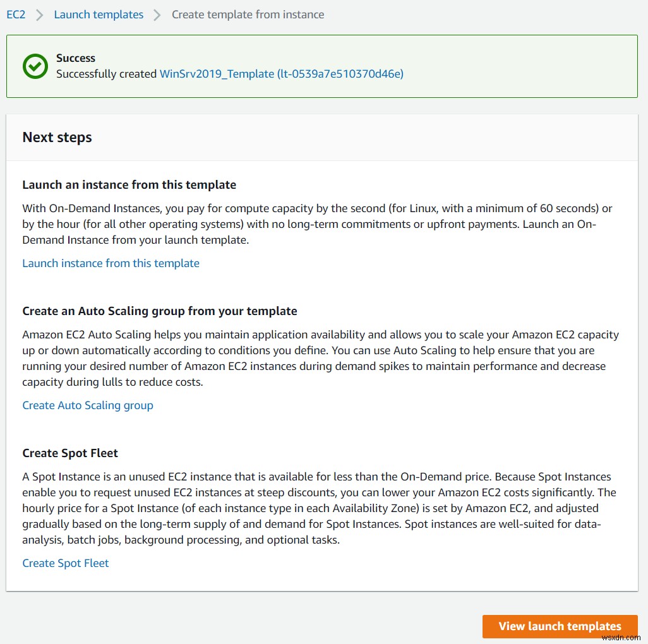Image resolution: width=648 pixels, height=644 pixels.
Task: Select the EC2 breadcrumb link
Action: [x=15, y=14]
